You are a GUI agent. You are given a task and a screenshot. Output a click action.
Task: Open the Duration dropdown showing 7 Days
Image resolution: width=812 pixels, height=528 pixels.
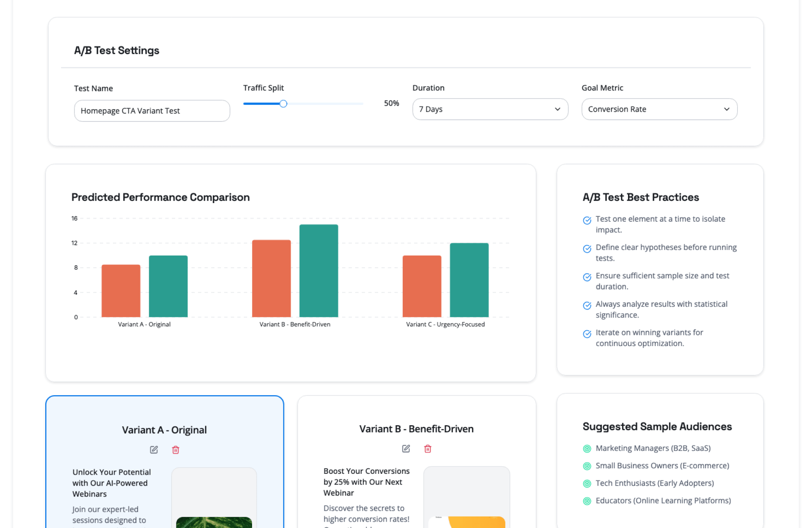click(490, 109)
